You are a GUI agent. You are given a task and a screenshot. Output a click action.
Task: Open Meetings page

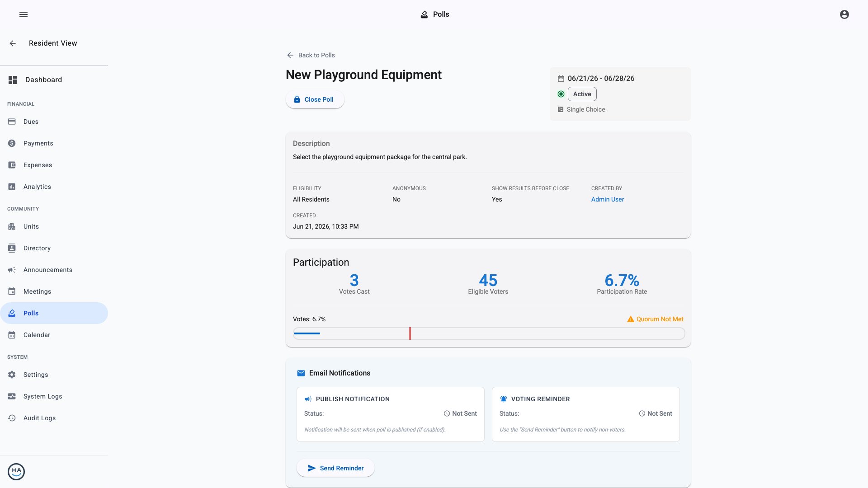pyautogui.click(x=54, y=291)
